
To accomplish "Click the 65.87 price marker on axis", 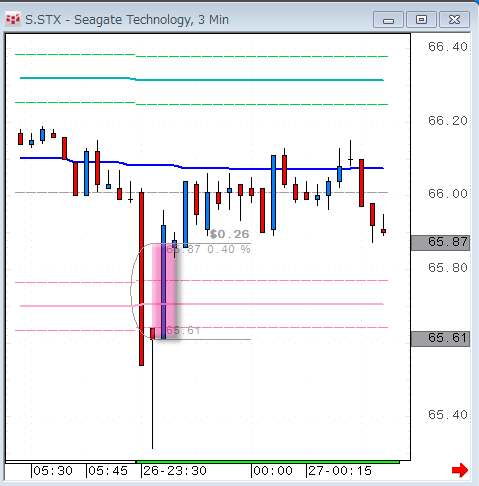I will pyautogui.click(x=440, y=243).
